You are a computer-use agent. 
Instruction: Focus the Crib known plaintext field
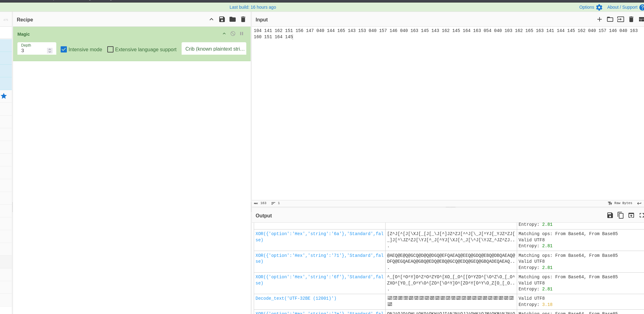(x=214, y=49)
